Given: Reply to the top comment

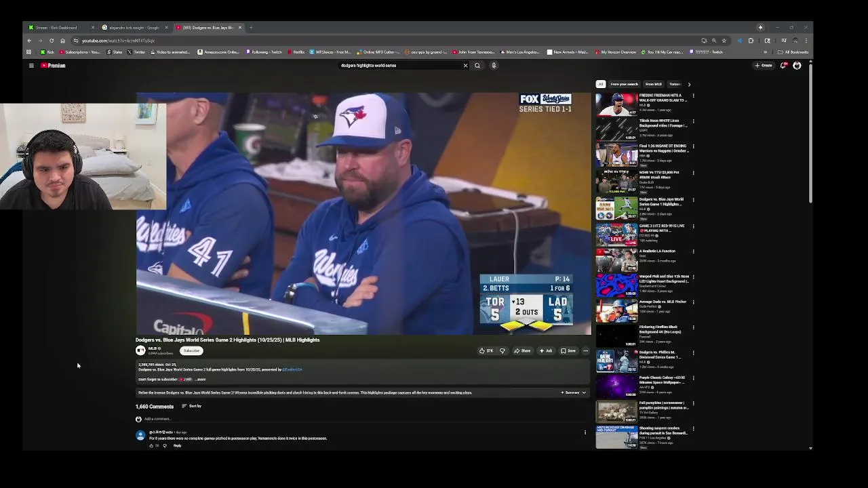Looking at the screenshot, I should [x=177, y=445].
